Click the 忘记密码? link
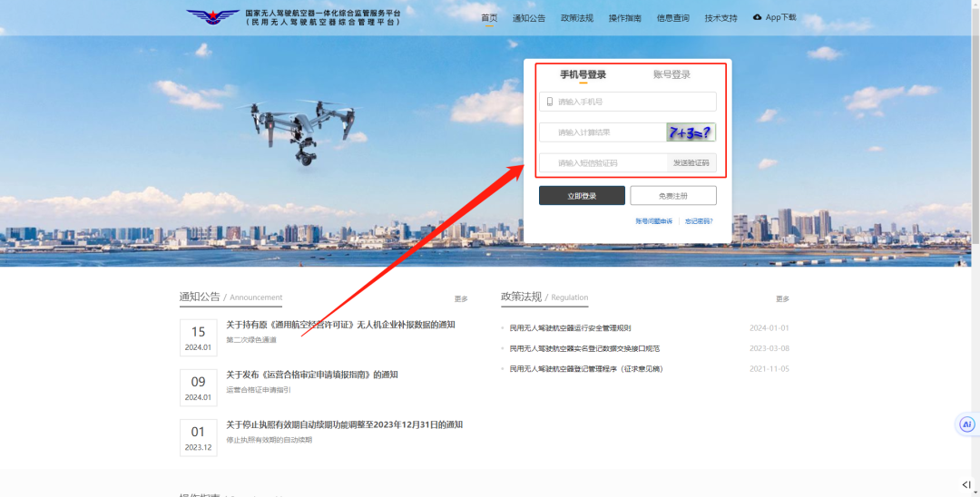Image resolution: width=980 pixels, height=497 pixels. click(x=699, y=221)
